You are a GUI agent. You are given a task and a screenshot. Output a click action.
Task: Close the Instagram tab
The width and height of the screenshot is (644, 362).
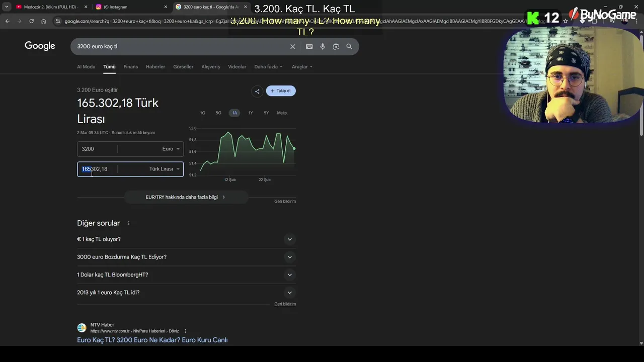pyautogui.click(x=166, y=7)
